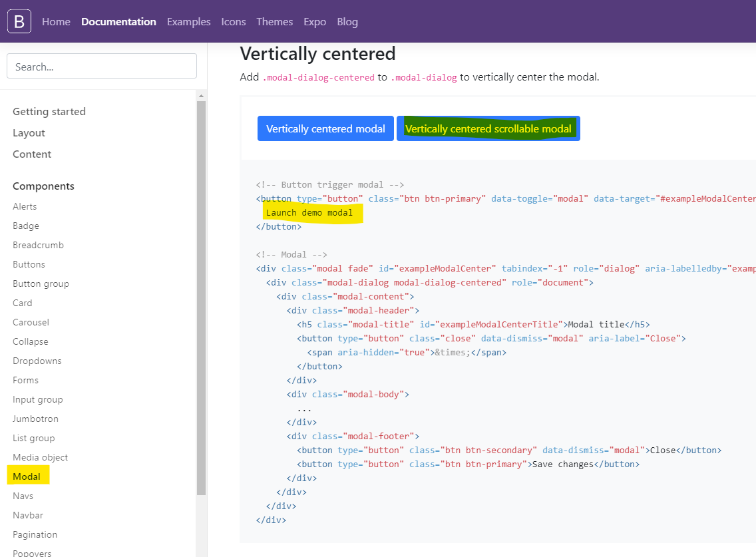
Task: Click the exampleModalCenterTitle h5 code line
Action: point(473,325)
